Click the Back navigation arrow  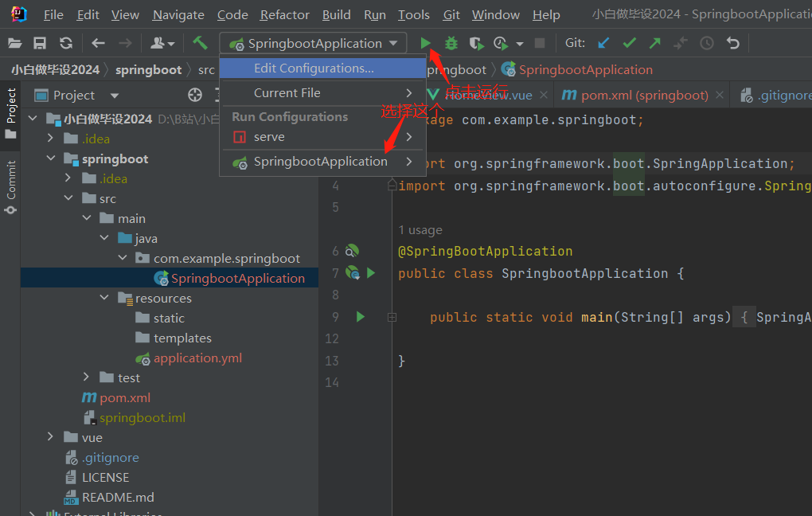point(98,44)
